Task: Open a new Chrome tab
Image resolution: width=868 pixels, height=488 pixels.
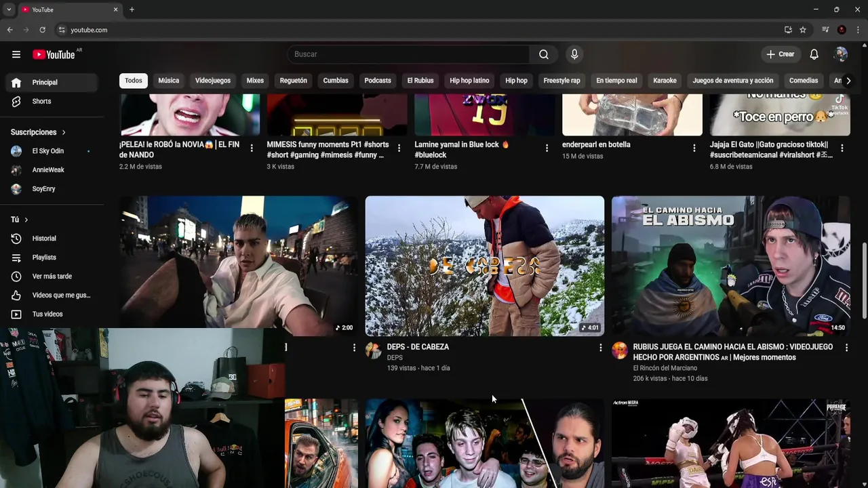Action: 132,9
